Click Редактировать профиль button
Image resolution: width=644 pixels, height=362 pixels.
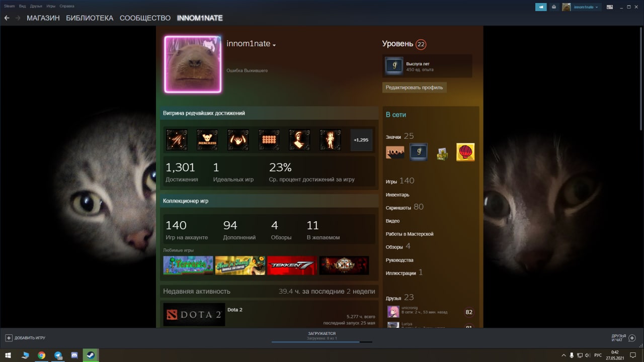point(414,87)
